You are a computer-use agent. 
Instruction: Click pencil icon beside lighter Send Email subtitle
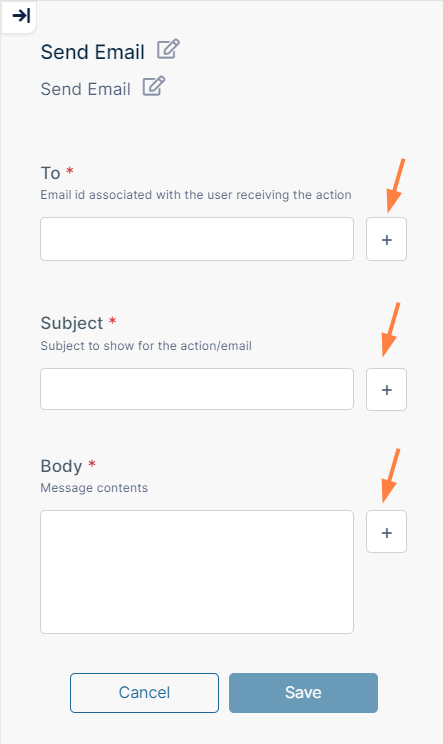tap(154, 86)
